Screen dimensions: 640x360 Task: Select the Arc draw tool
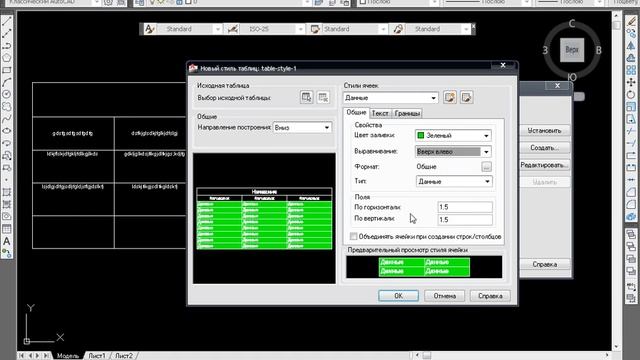point(7,82)
